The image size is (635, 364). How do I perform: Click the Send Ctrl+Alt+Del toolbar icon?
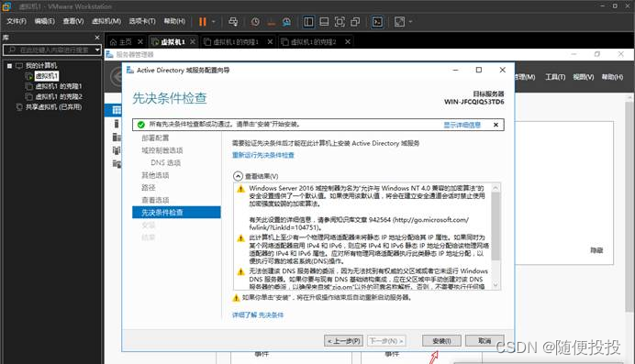pos(233,22)
